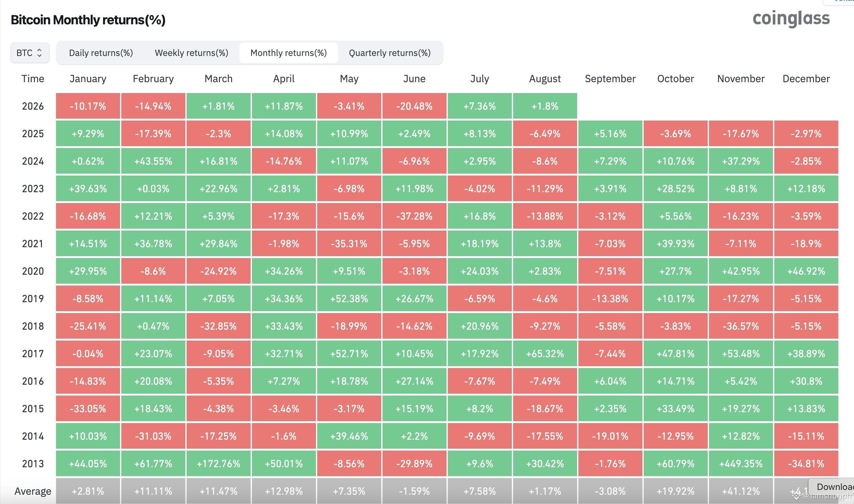Image resolution: width=854 pixels, height=504 pixels.
Task: Click the November column header
Action: (741, 78)
